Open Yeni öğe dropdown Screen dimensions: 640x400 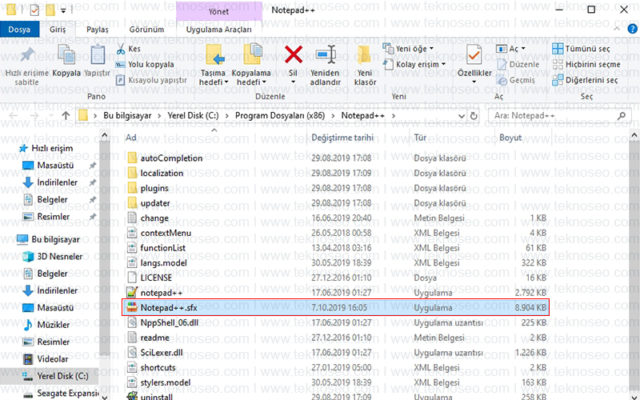coord(408,49)
